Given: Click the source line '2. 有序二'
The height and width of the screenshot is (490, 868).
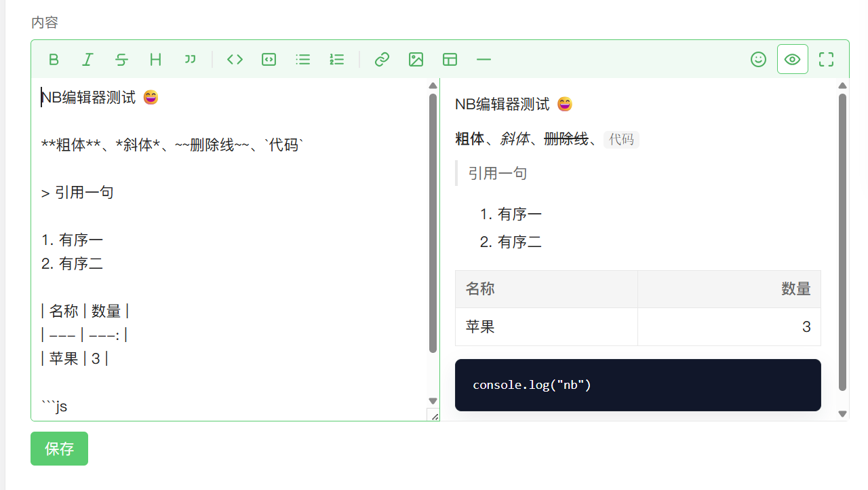Looking at the screenshot, I should point(72,263).
